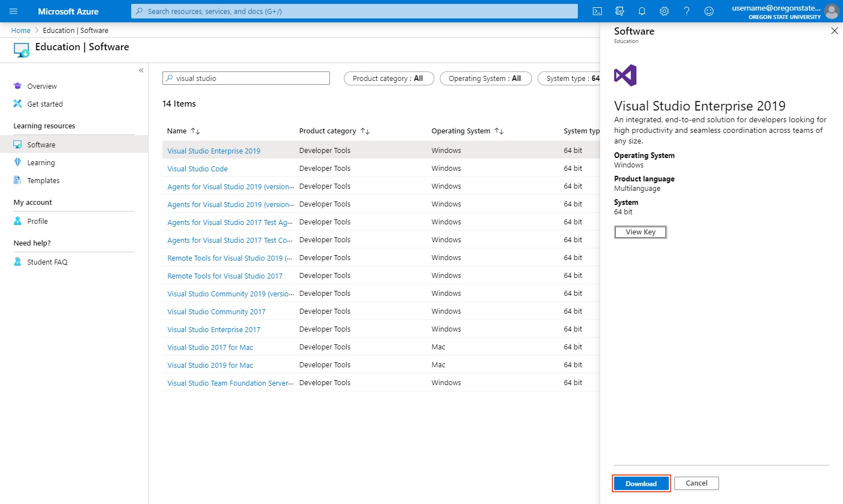Click the Student FAQ help icon
This screenshot has height=504, width=843.
(17, 261)
